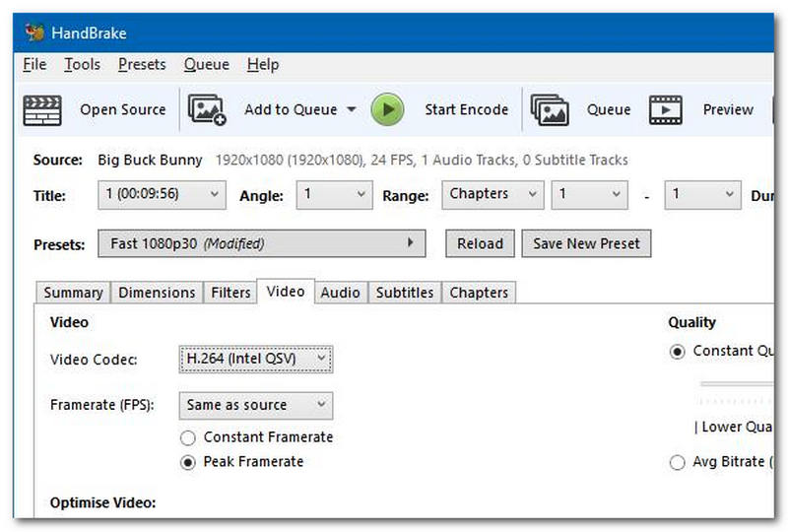788x532 pixels.
Task: Open the Help menu
Action: [263, 64]
